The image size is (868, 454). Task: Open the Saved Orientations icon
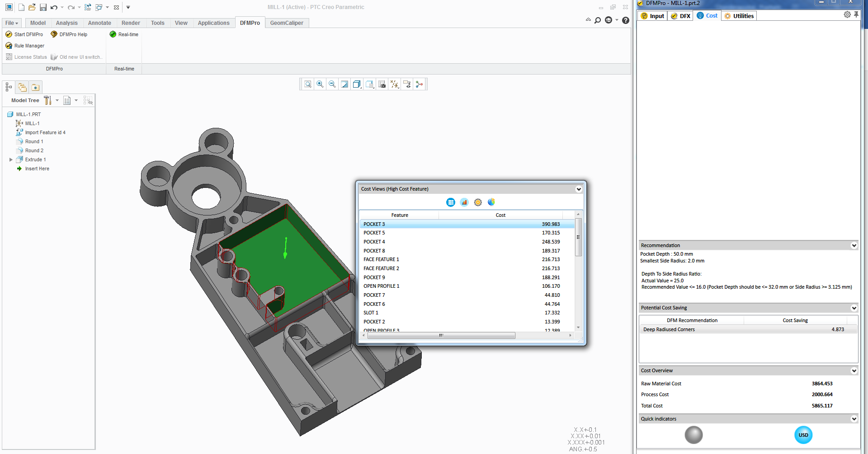[369, 84]
